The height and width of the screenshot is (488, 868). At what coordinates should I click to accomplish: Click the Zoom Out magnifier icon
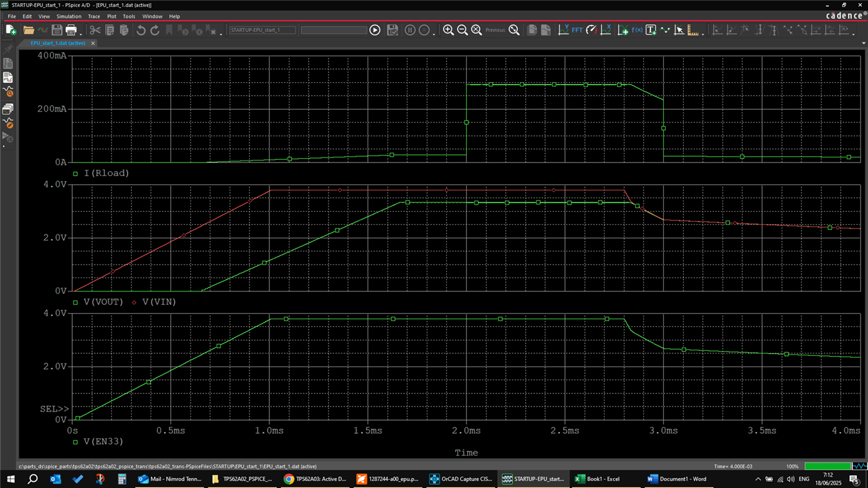[x=462, y=30]
